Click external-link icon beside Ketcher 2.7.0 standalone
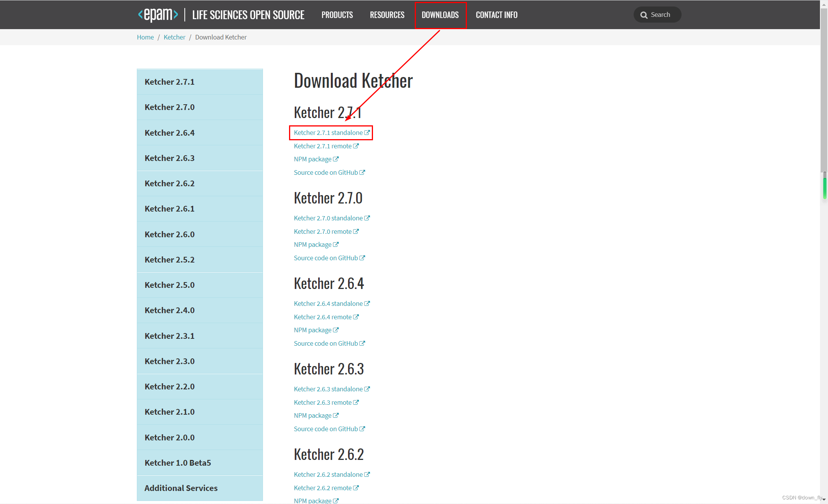This screenshot has height=504, width=828. pos(367,218)
